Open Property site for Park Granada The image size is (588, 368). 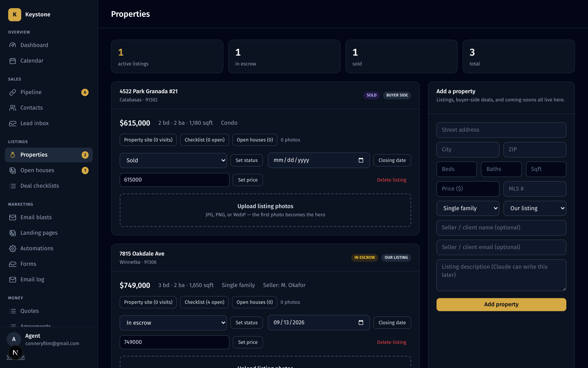coord(148,140)
